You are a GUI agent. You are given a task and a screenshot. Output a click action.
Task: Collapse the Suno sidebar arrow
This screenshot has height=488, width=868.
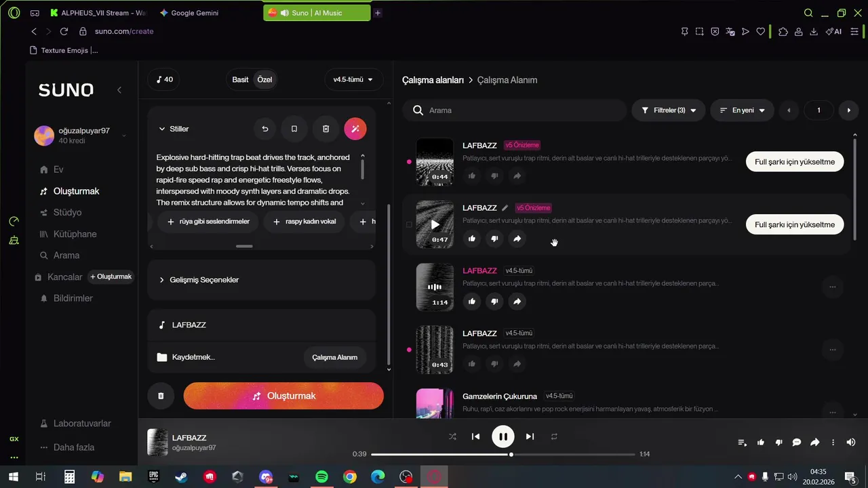(x=119, y=90)
